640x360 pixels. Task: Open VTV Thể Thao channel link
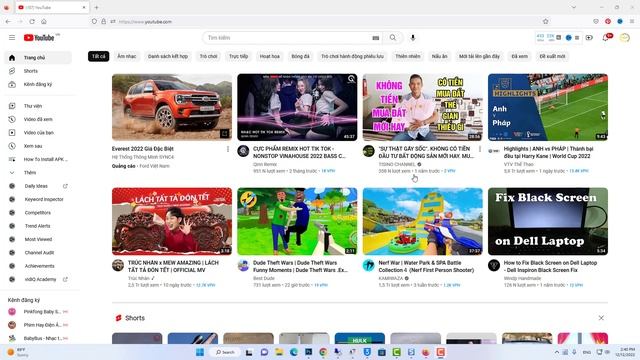(518, 164)
